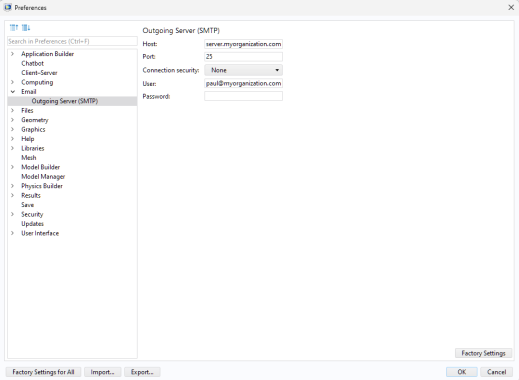Viewport: 519px width, 380px height.
Task: Focus the Search in Preferences box
Action: pyautogui.click(x=72, y=41)
